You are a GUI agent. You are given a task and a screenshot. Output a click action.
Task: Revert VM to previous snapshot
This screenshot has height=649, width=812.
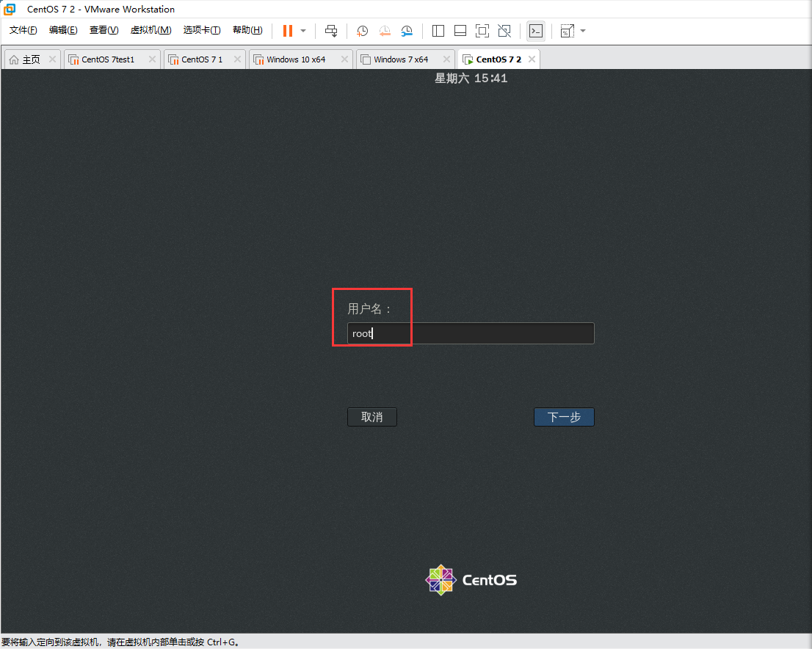click(x=385, y=31)
